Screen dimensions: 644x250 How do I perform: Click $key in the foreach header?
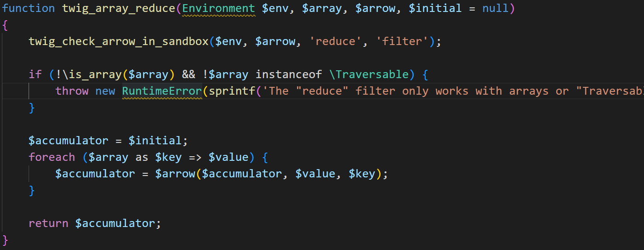click(165, 157)
